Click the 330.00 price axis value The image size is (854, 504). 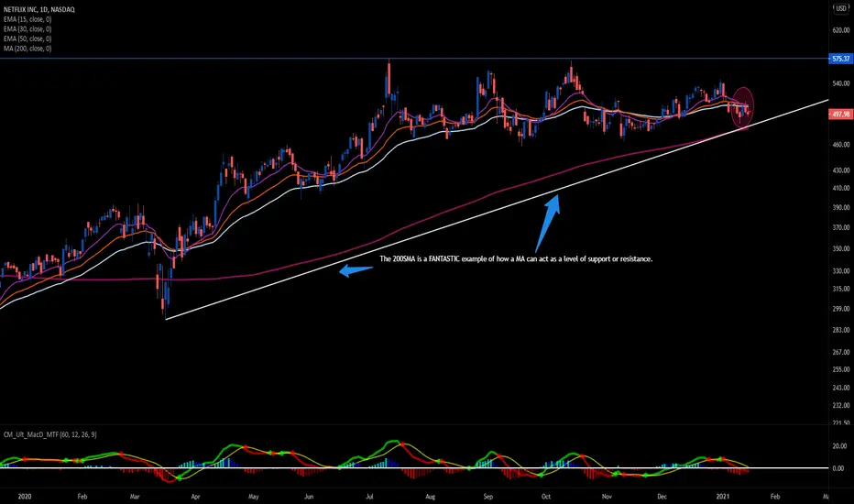click(x=841, y=271)
